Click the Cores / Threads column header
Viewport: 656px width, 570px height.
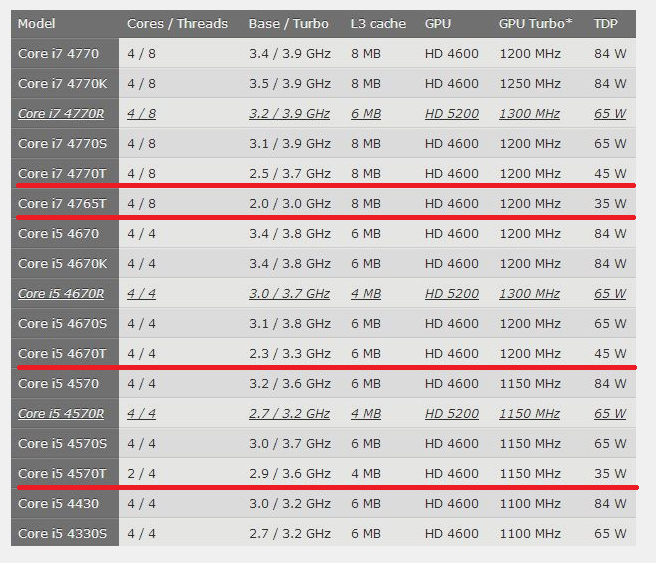[x=177, y=23]
